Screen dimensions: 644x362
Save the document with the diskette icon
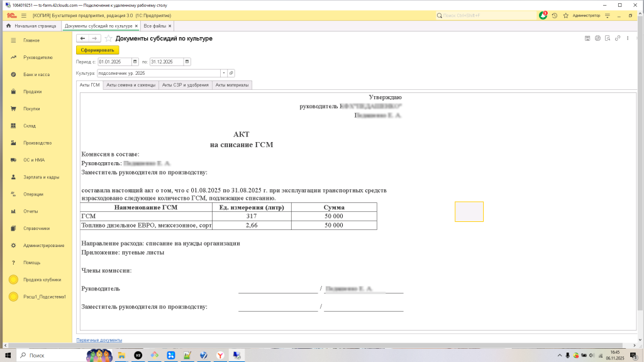click(587, 38)
